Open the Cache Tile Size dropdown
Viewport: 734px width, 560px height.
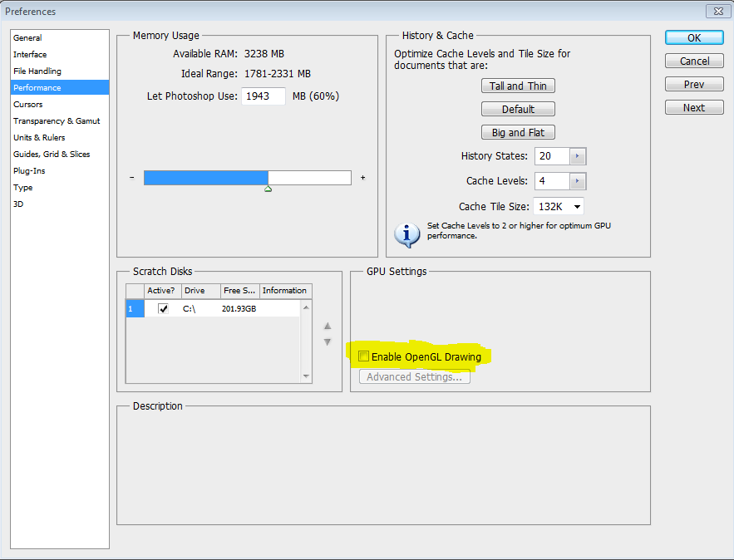pos(559,206)
